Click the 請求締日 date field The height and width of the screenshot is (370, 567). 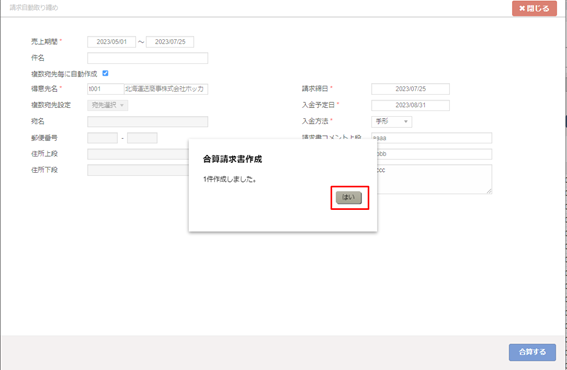tap(410, 89)
